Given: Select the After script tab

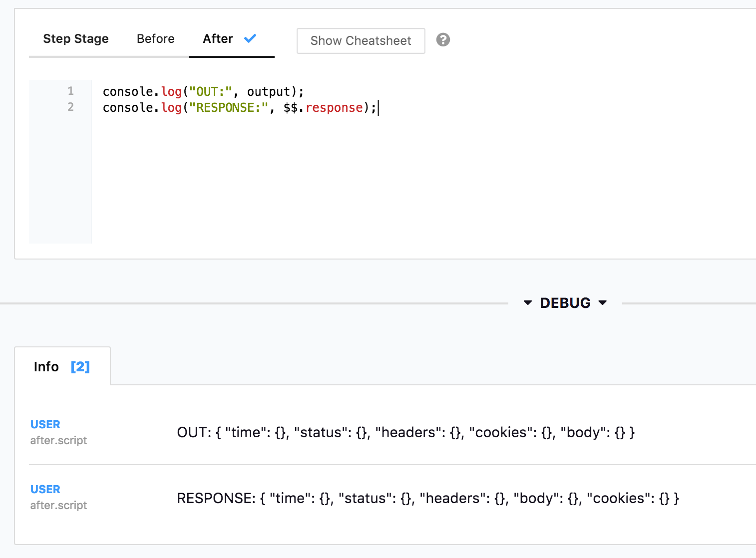Looking at the screenshot, I should click(x=217, y=38).
